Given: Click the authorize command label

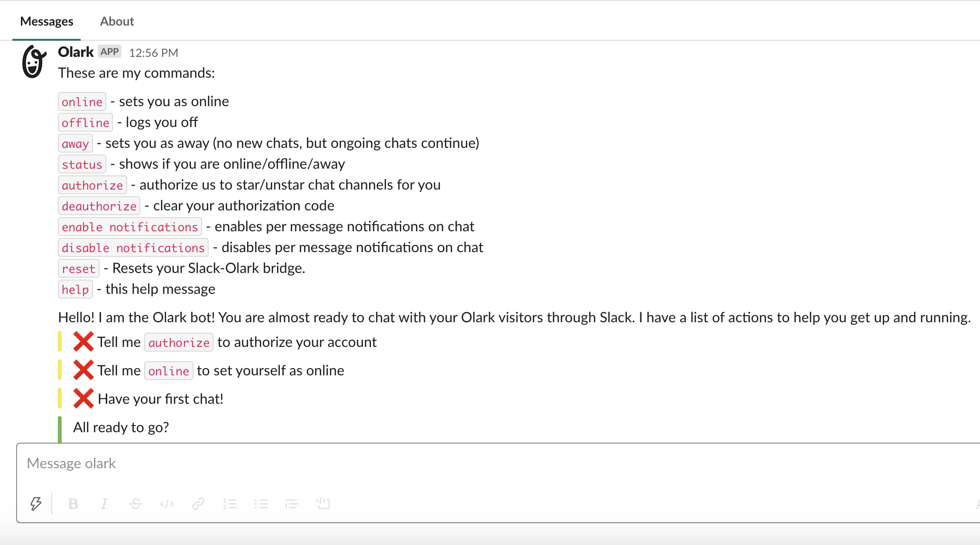Looking at the screenshot, I should pyautogui.click(x=92, y=184).
